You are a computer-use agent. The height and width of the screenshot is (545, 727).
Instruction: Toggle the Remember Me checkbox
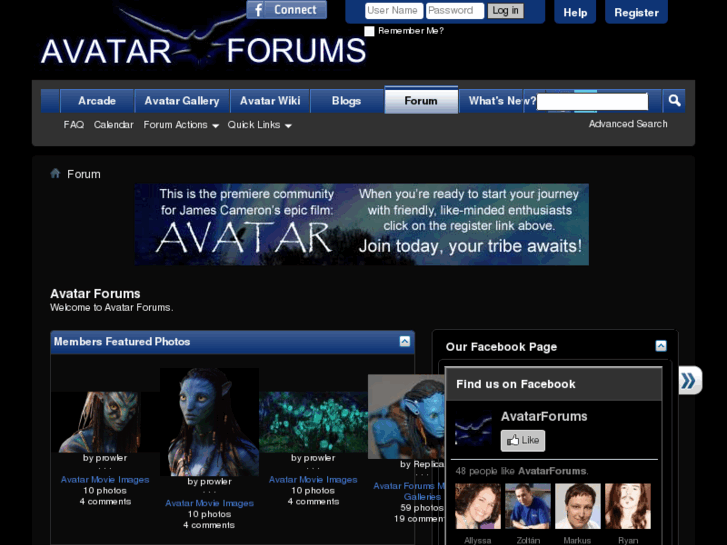coord(369,31)
